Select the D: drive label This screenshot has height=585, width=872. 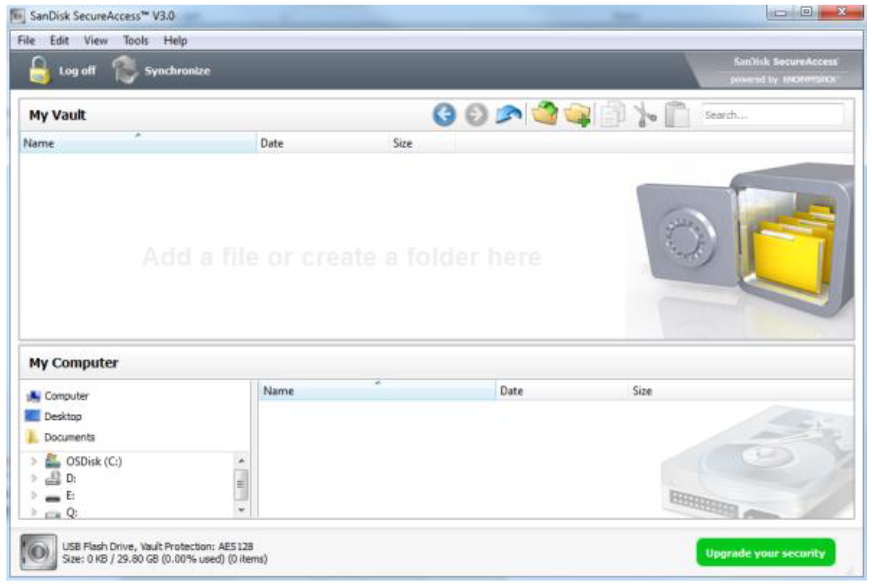[71, 478]
